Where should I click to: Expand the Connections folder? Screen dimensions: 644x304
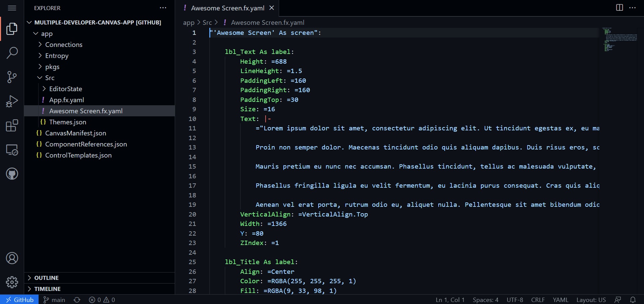coord(64,44)
